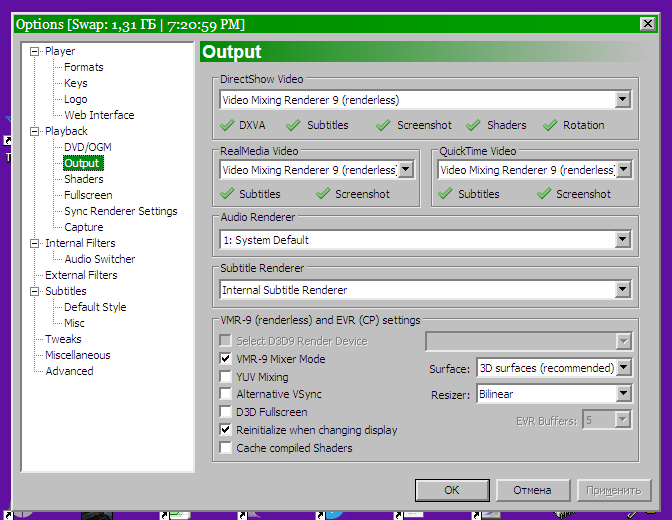Open the Shaders settings page
Screen dimensions: 672x520
pyautogui.click(x=84, y=179)
